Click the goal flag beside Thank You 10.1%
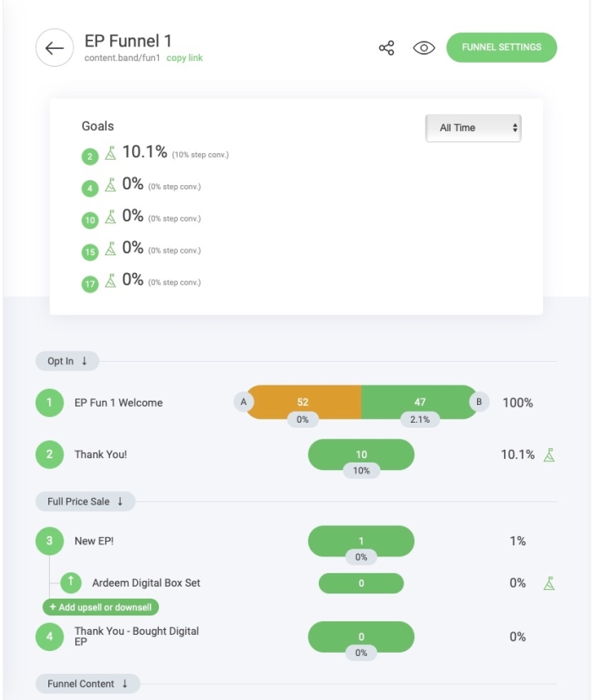Viewport: 592px width, 700px height. [549, 455]
